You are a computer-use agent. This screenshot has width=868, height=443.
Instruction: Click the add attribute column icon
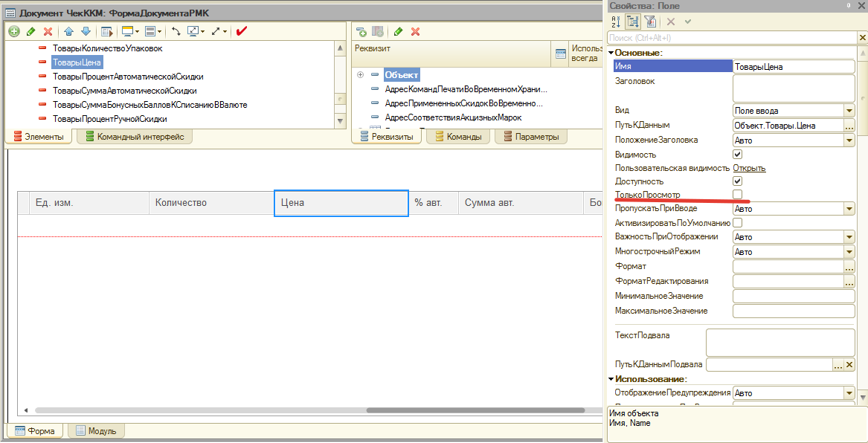[378, 31]
